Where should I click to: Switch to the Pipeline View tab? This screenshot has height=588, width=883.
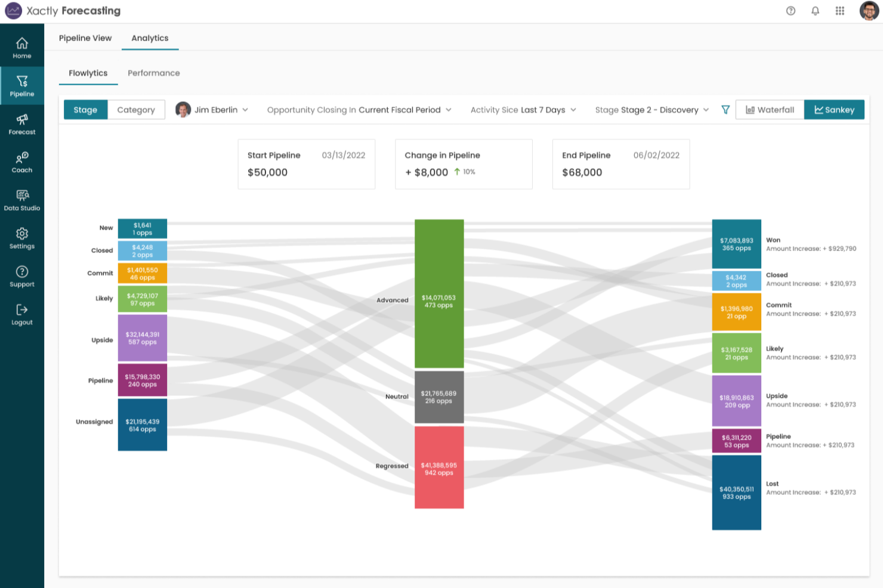(85, 38)
